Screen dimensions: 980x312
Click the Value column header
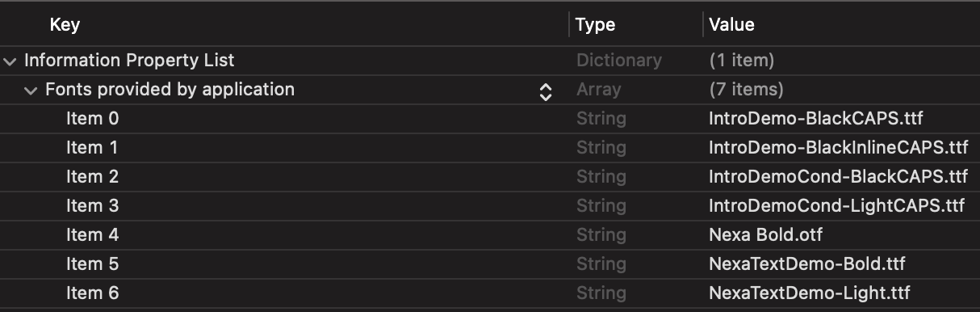tap(731, 25)
